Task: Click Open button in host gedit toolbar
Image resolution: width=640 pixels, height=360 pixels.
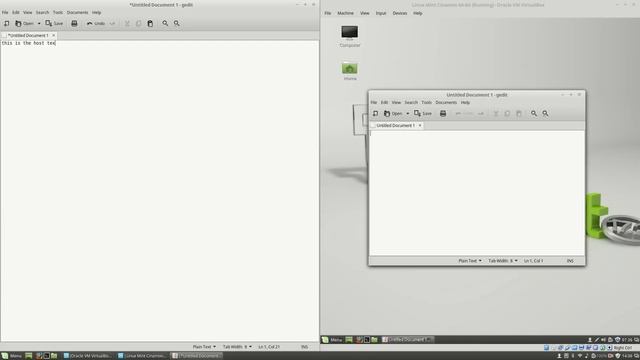Action: [24, 23]
